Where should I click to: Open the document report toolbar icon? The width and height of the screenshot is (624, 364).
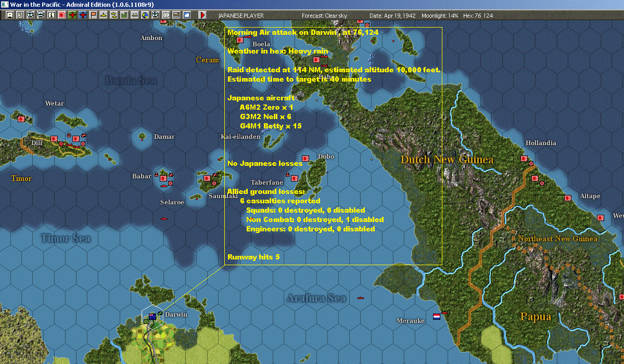click(20, 15)
